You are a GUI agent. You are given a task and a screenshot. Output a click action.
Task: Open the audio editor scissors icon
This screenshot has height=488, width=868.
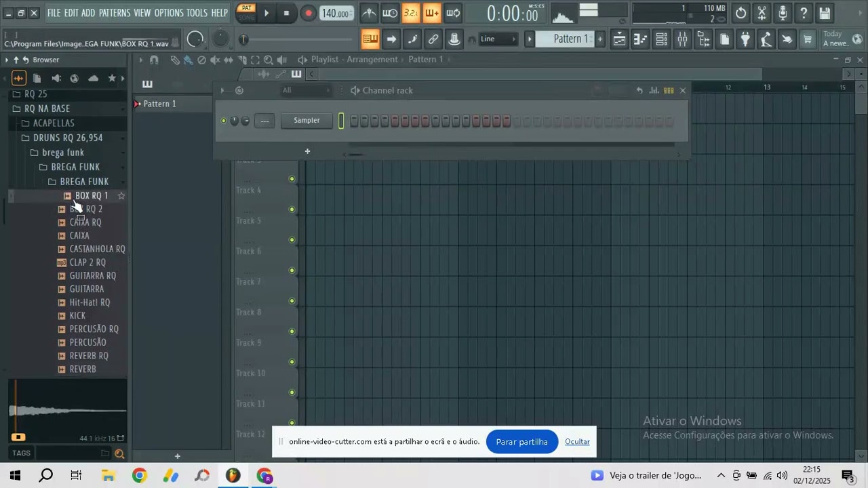pyautogui.click(x=762, y=13)
